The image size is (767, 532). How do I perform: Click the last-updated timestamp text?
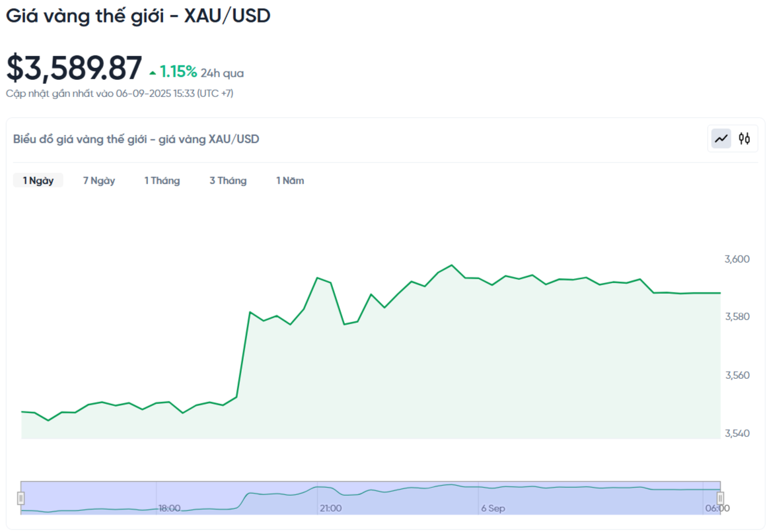pyautogui.click(x=120, y=93)
